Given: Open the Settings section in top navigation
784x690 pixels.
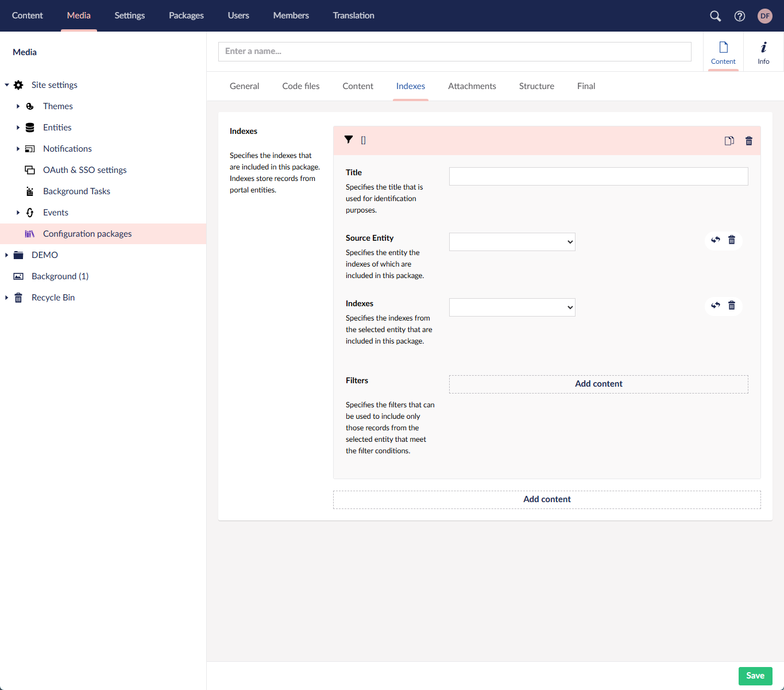Looking at the screenshot, I should [x=130, y=16].
